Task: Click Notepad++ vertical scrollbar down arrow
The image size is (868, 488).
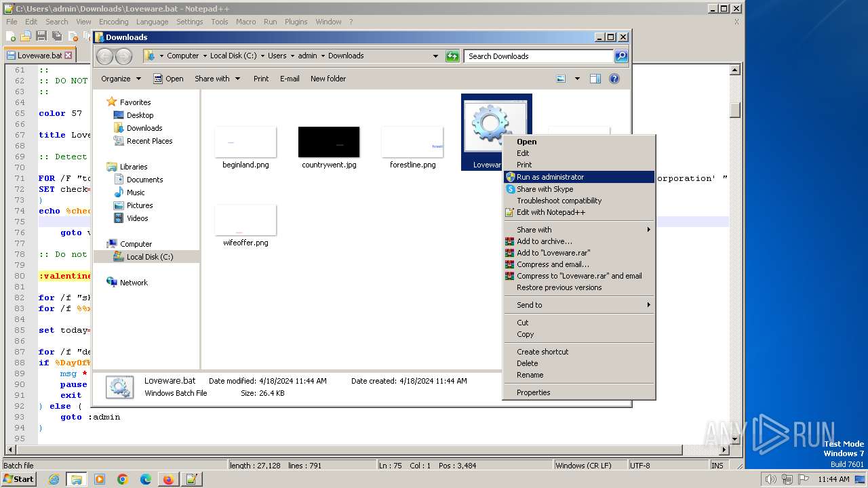Action: pos(734,439)
